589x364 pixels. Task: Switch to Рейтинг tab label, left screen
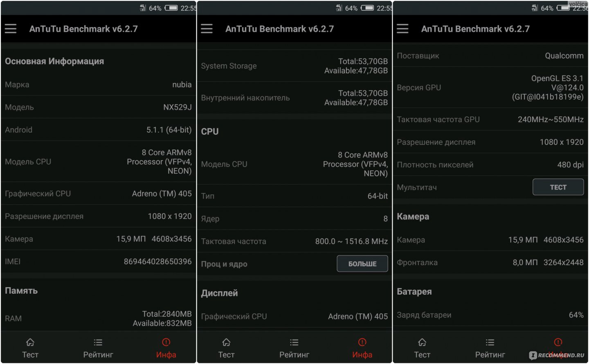tap(98, 355)
